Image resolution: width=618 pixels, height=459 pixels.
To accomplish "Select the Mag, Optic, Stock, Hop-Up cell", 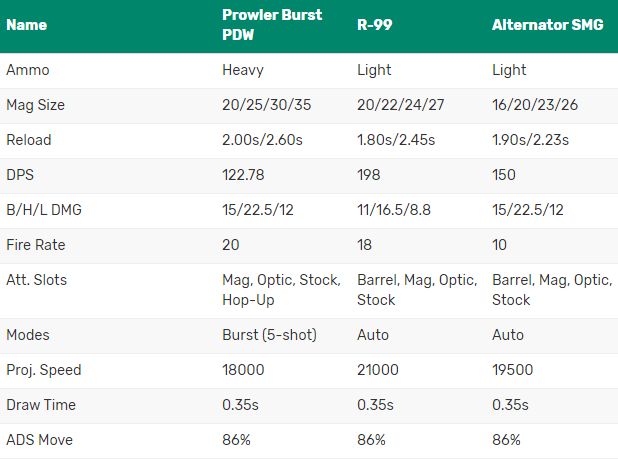I will click(x=281, y=290).
